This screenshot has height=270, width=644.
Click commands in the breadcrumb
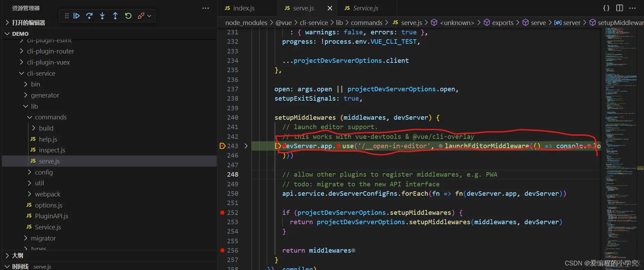pos(367,23)
